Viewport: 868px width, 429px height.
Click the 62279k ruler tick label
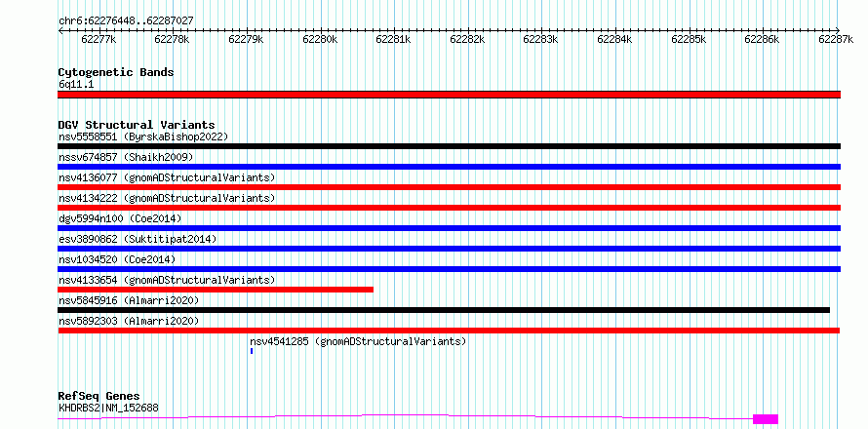(246, 39)
